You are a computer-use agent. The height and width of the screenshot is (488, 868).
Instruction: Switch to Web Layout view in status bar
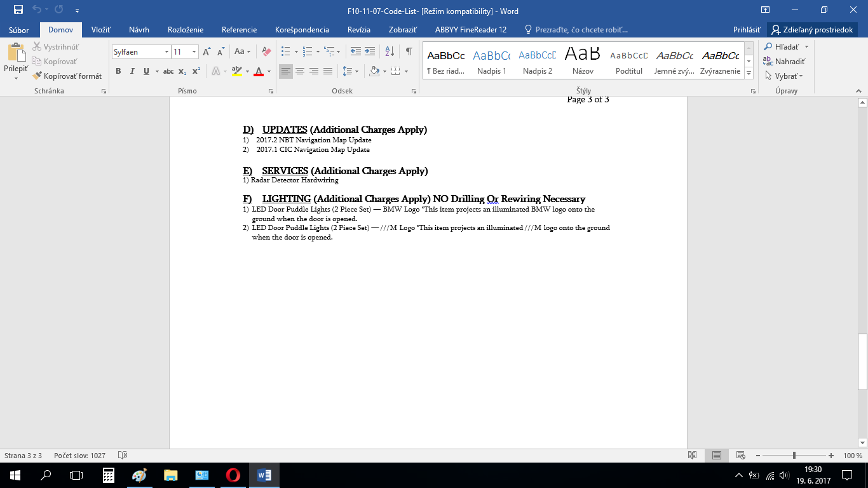740,456
